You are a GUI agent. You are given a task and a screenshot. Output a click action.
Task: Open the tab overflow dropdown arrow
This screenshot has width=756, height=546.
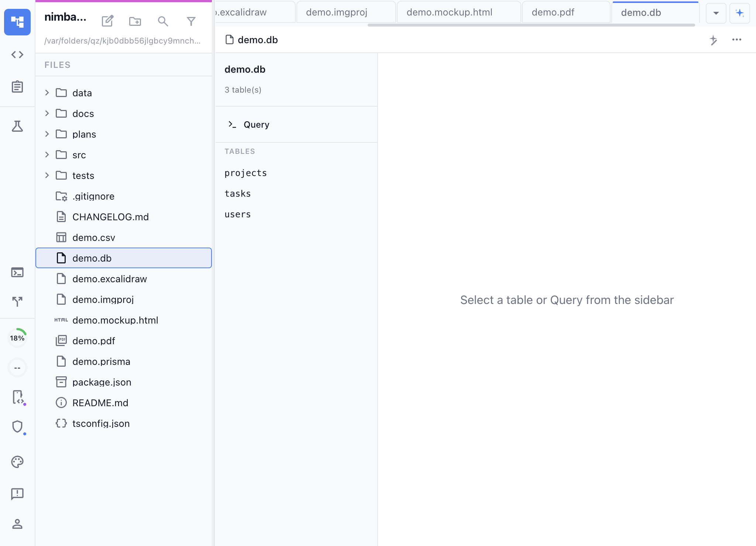pyautogui.click(x=715, y=13)
